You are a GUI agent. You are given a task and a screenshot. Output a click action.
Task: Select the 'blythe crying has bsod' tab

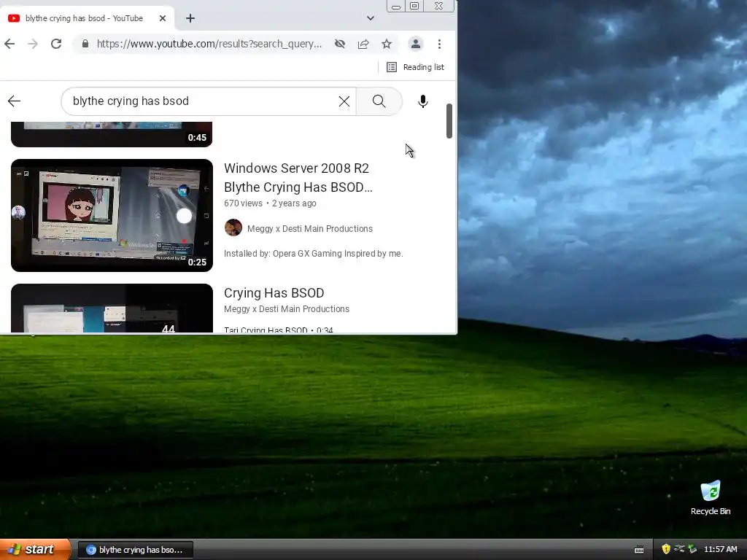pyautogui.click(x=86, y=18)
